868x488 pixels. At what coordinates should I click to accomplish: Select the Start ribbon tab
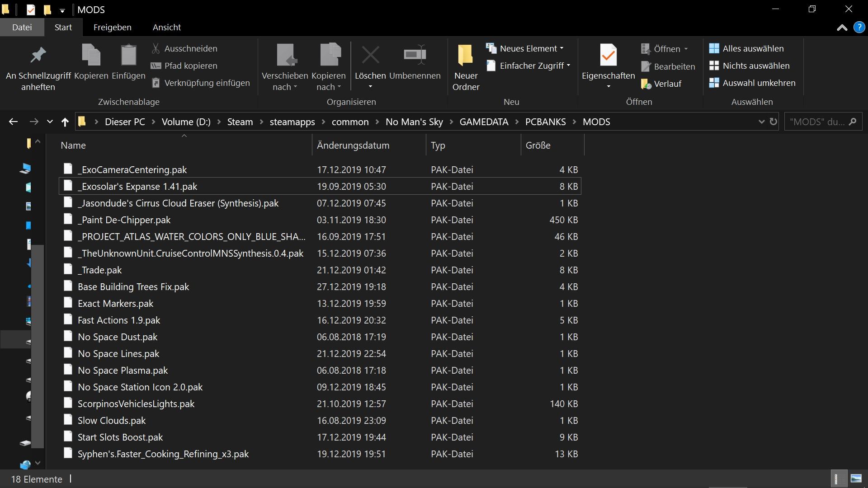tap(62, 27)
